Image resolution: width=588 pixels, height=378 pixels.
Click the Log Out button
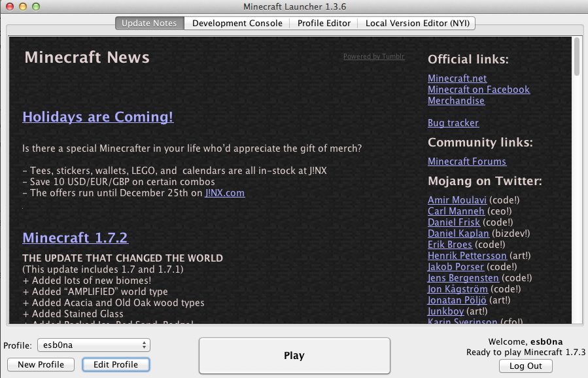525,366
